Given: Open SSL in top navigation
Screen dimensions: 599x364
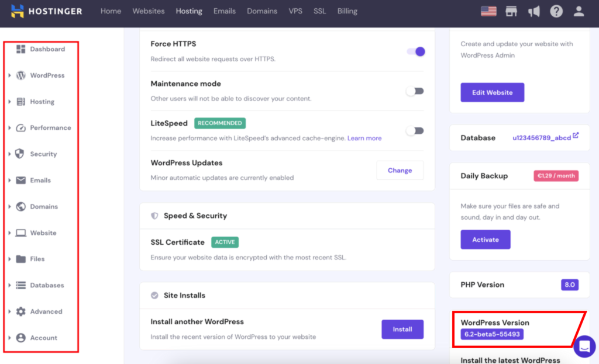Looking at the screenshot, I should click(320, 11).
